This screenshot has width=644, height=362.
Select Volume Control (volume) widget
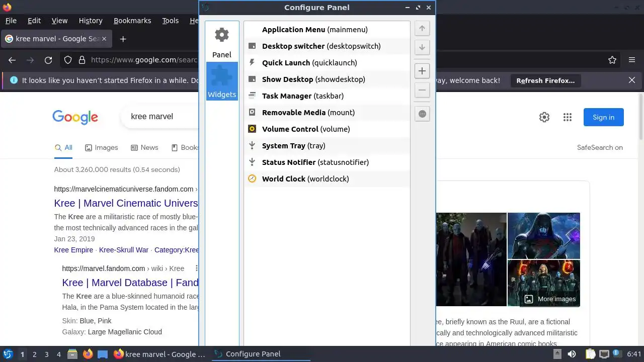[327, 129]
